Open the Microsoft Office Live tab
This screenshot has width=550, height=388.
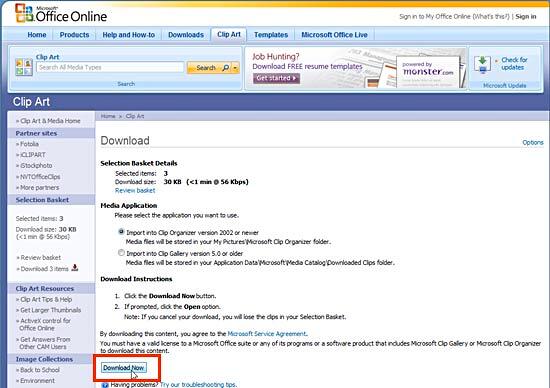(334, 35)
